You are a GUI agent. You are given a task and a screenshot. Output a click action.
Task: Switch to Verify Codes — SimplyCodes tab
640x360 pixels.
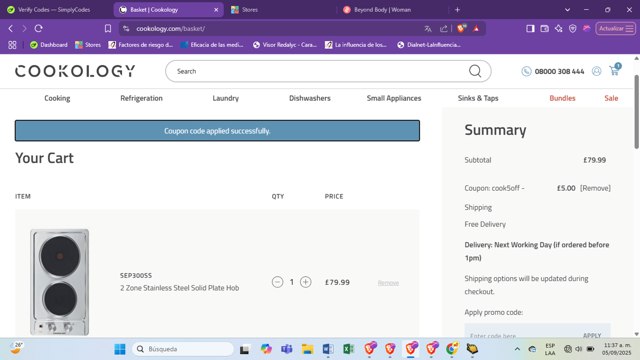54,10
